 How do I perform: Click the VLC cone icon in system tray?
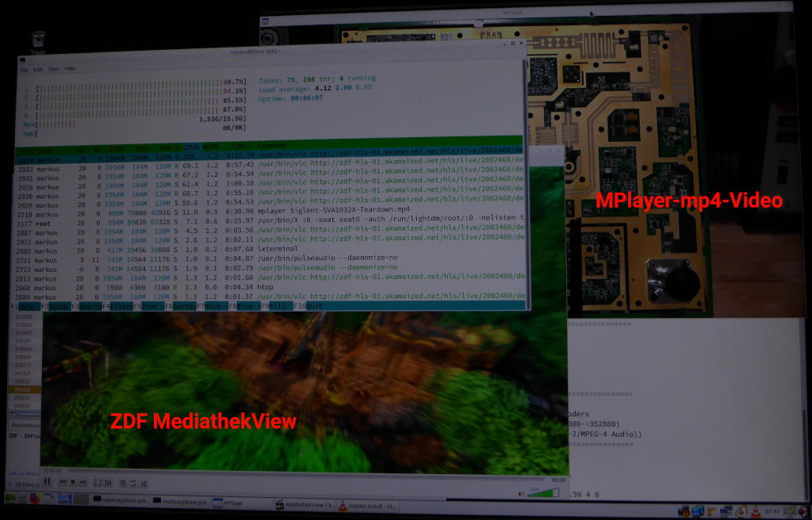tap(756, 511)
